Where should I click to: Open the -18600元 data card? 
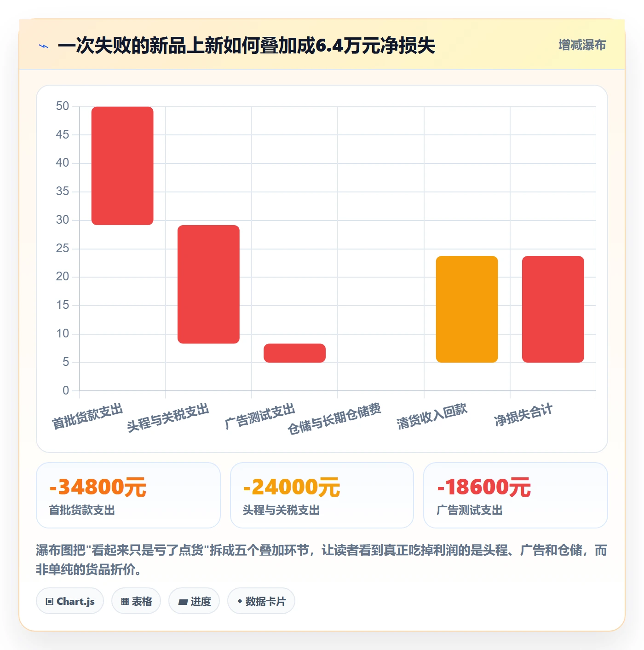[516, 495]
